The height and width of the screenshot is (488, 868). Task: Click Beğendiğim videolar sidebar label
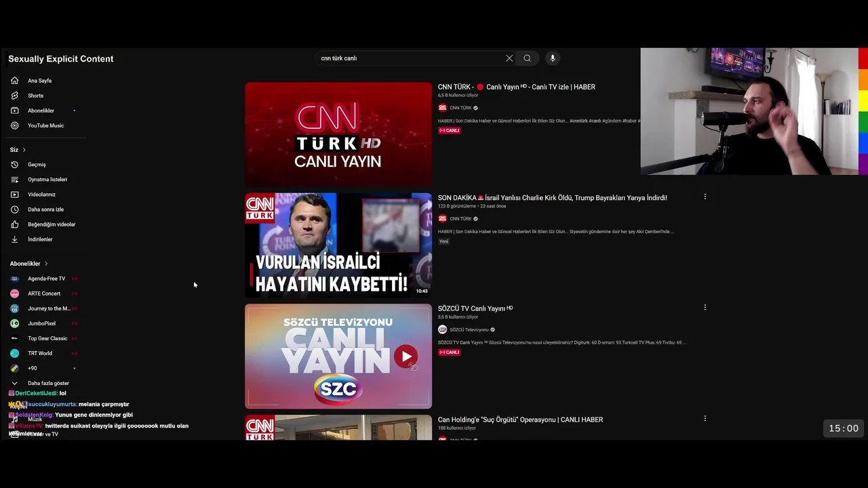pyautogui.click(x=52, y=224)
